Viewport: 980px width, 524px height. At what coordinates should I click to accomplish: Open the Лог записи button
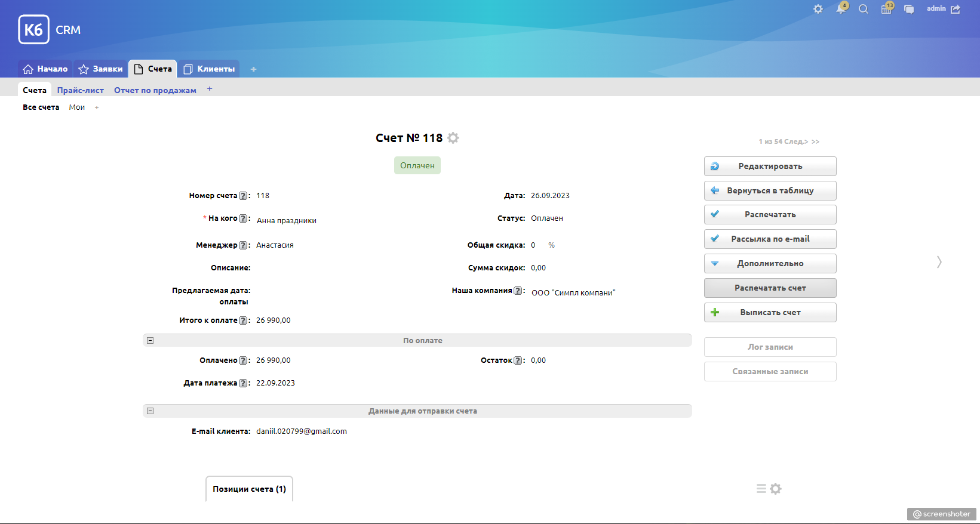[x=770, y=347]
